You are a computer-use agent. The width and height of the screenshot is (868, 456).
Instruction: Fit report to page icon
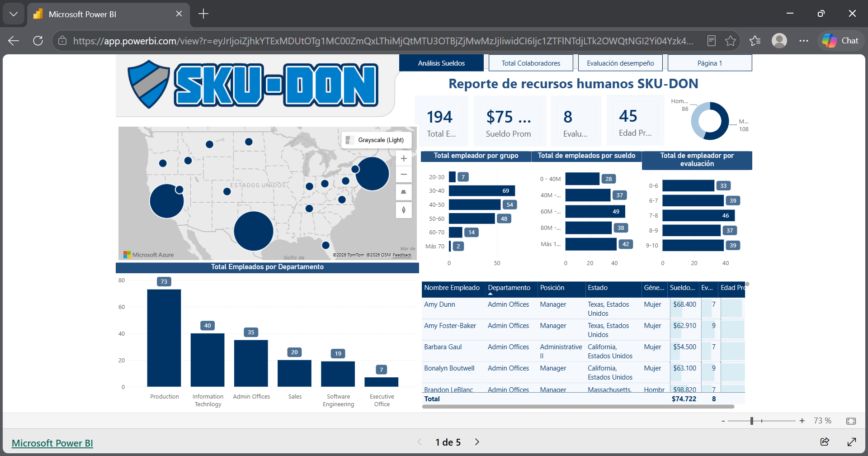[851, 421]
